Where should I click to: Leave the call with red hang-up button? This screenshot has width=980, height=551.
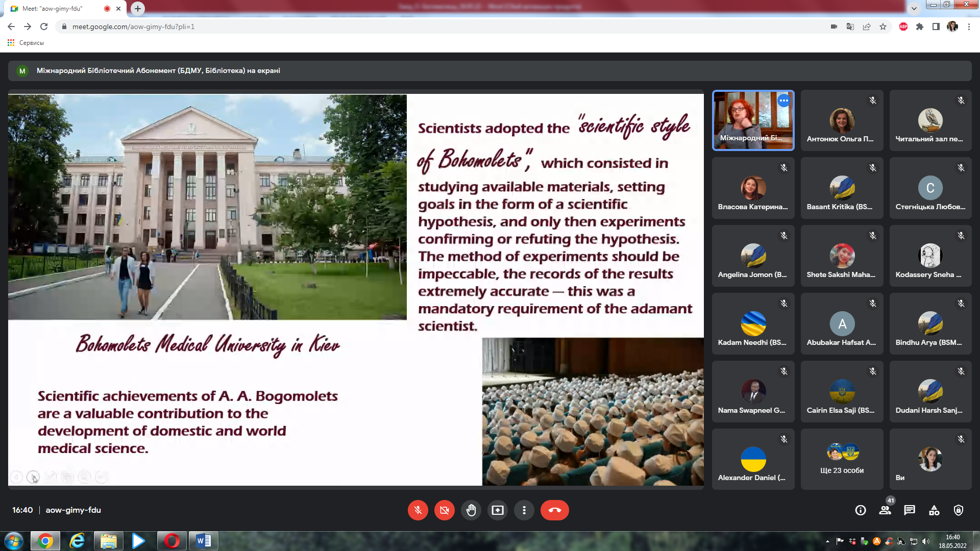pos(554,510)
